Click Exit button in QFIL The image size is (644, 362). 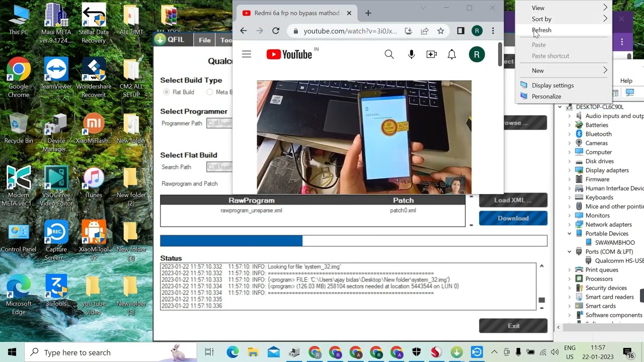[x=513, y=326]
